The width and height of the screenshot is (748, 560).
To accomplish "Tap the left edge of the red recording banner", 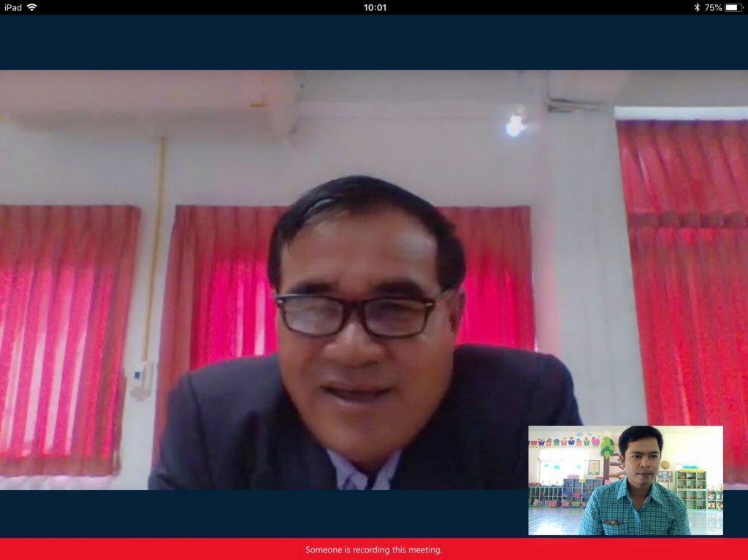I will coord(15,550).
